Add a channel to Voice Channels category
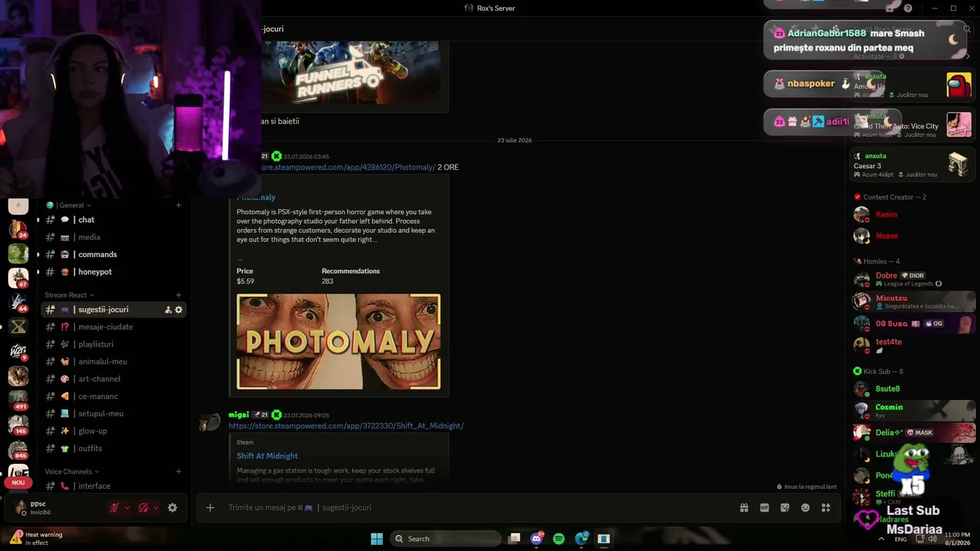Image resolution: width=980 pixels, height=551 pixels. point(178,471)
